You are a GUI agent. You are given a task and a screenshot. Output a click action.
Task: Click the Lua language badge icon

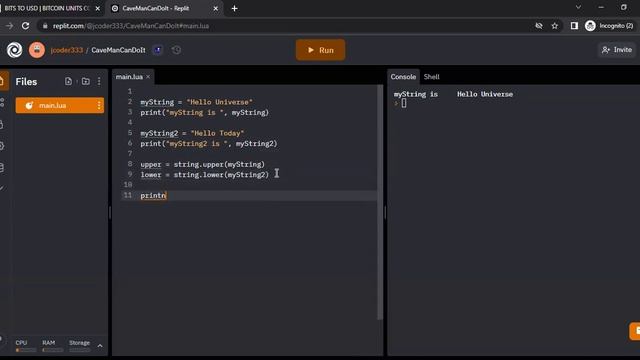click(x=158, y=50)
